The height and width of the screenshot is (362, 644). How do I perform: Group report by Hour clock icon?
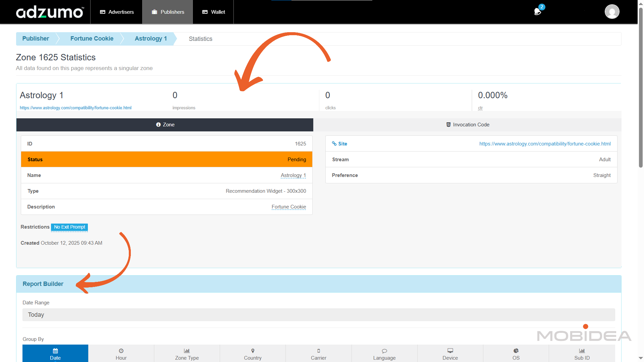(121, 351)
